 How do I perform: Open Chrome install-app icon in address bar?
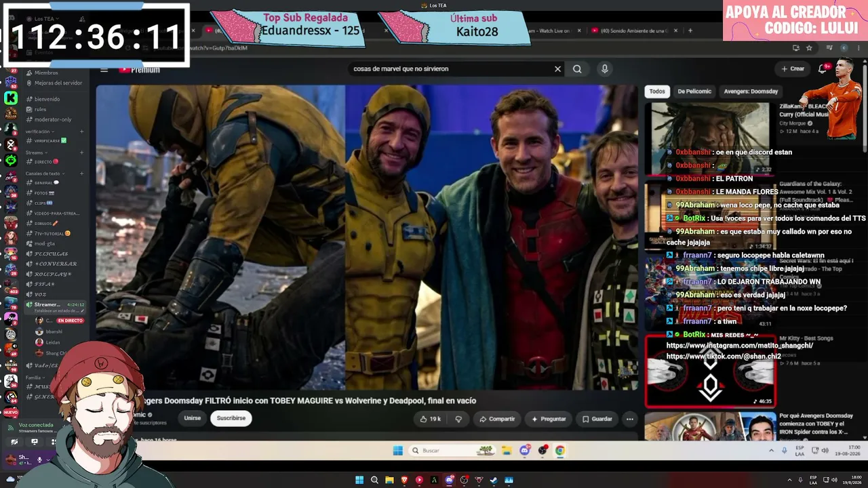pos(796,48)
